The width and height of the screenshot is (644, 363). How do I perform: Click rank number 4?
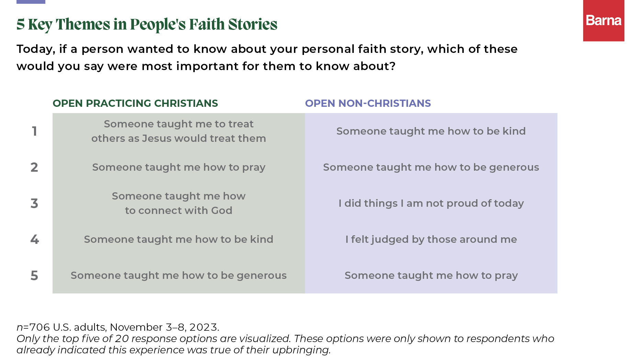click(x=34, y=239)
